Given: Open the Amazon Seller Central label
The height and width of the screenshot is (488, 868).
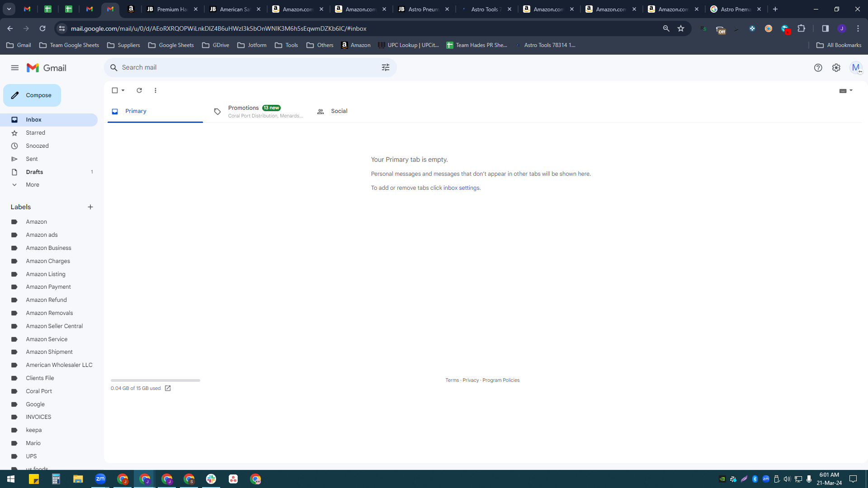Looking at the screenshot, I should [x=54, y=326].
